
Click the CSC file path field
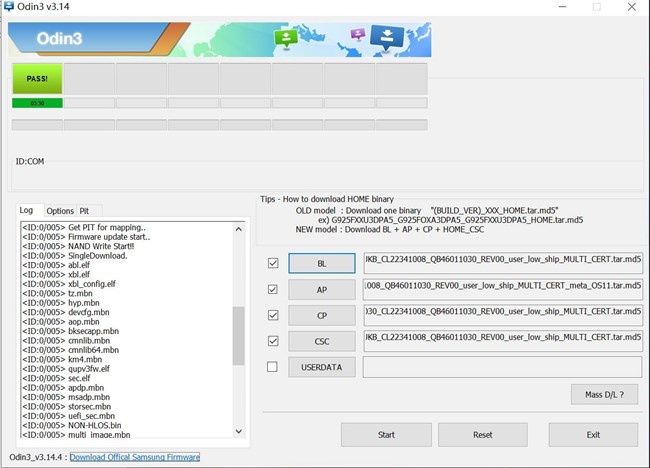(503, 341)
